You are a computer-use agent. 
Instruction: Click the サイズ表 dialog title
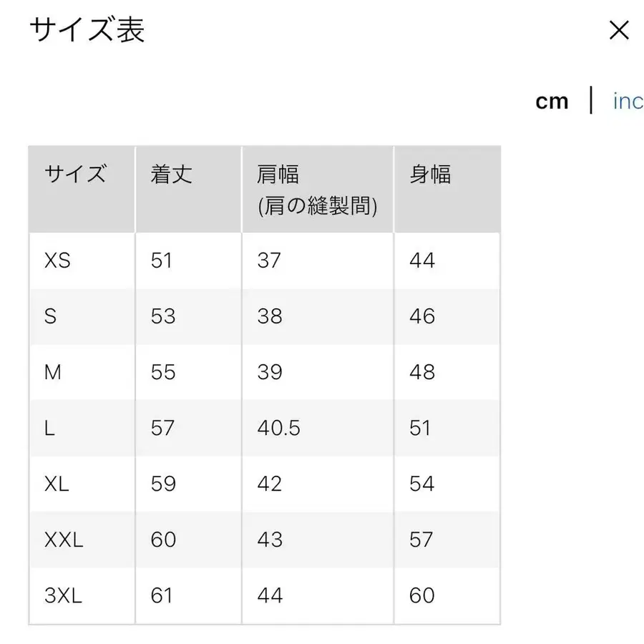pyautogui.click(x=86, y=31)
